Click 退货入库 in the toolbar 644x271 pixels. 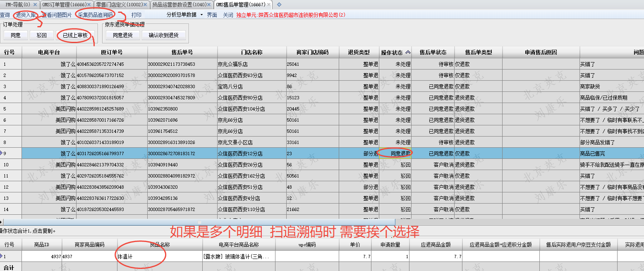click(26, 15)
